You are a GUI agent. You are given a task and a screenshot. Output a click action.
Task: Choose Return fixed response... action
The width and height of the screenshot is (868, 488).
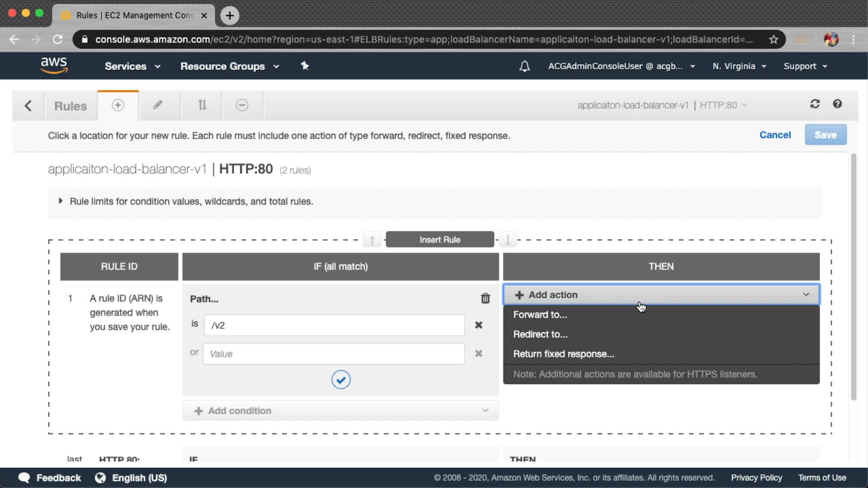[563, 354]
